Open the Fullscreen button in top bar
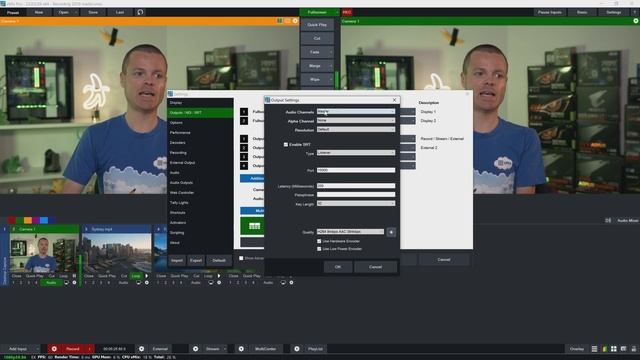This screenshot has height=360, width=640. pyautogui.click(x=317, y=12)
